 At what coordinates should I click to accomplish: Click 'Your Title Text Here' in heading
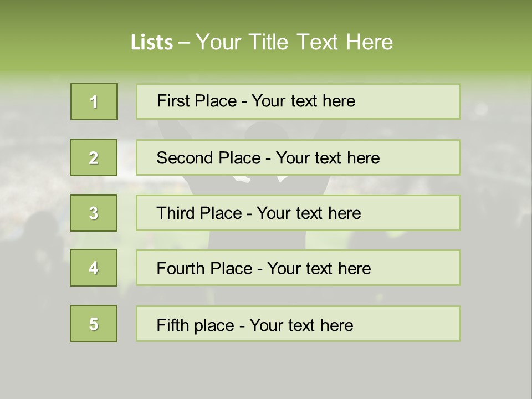click(294, 42)
